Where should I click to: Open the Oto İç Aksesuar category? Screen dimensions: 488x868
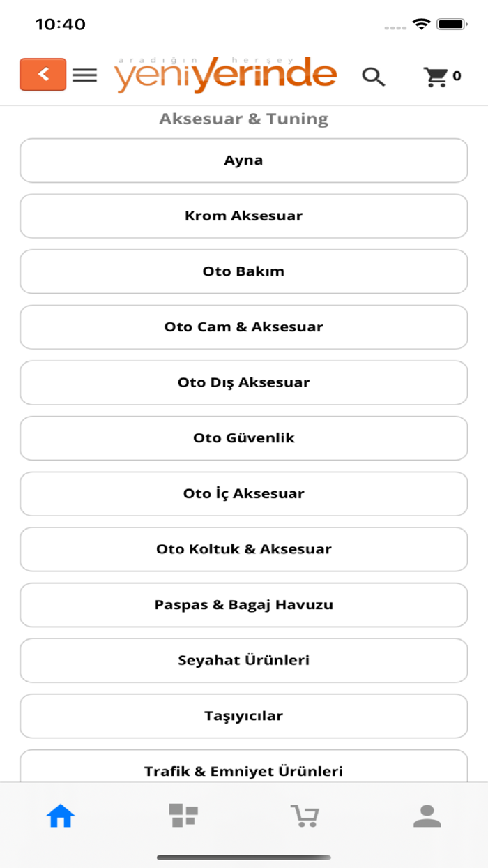(243, 493)
